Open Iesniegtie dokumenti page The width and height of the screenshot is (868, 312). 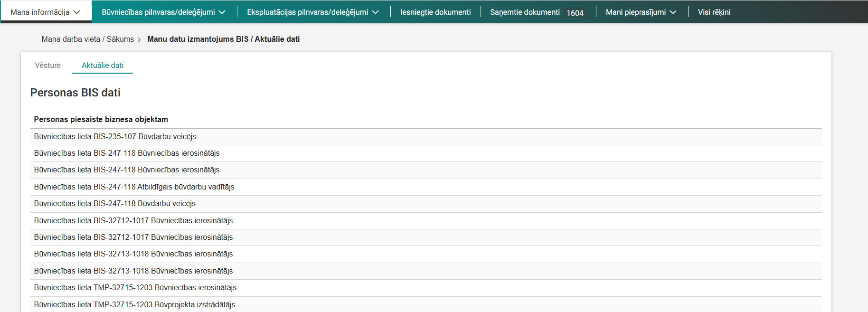tap(435, 12)
